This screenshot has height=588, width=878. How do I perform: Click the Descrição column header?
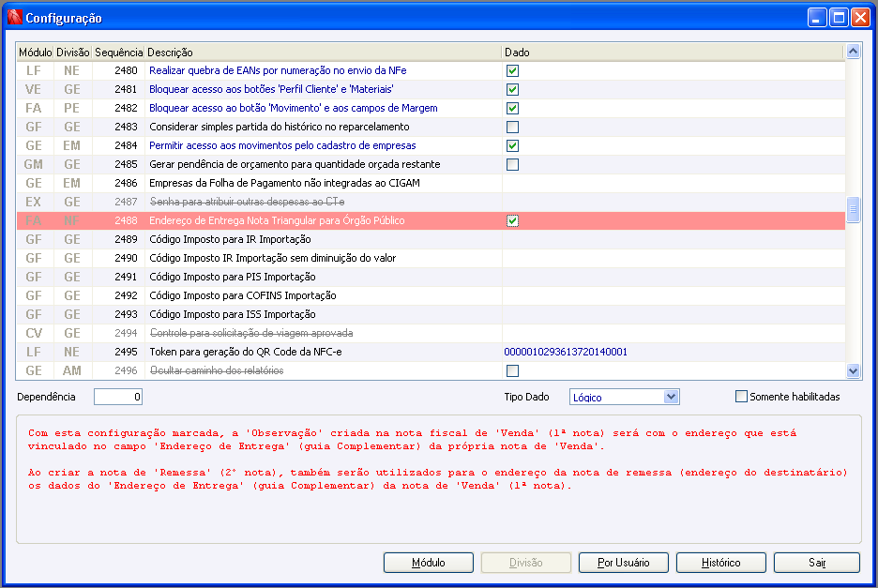323,53
